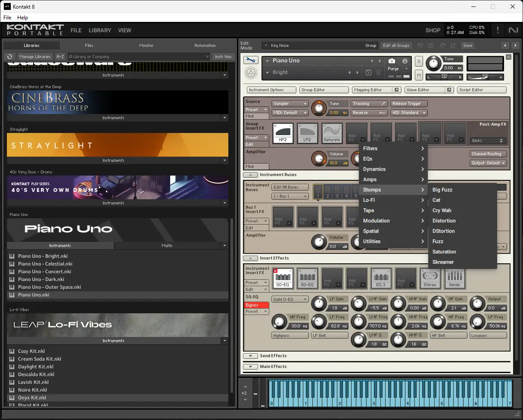Select the Saturate effect slot
Image resolution: width=523 pixels, height=420 pixels.
tap(332, 133)
